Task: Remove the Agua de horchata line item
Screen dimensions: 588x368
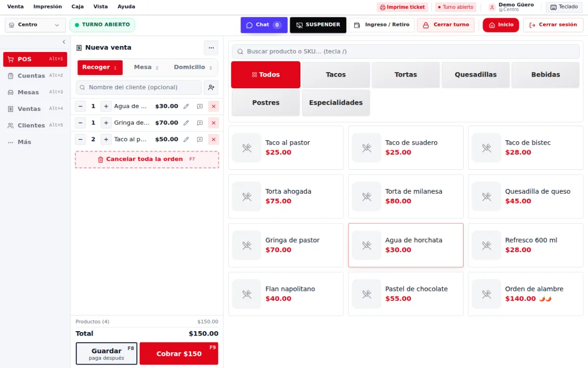Action: pos(214,106)
